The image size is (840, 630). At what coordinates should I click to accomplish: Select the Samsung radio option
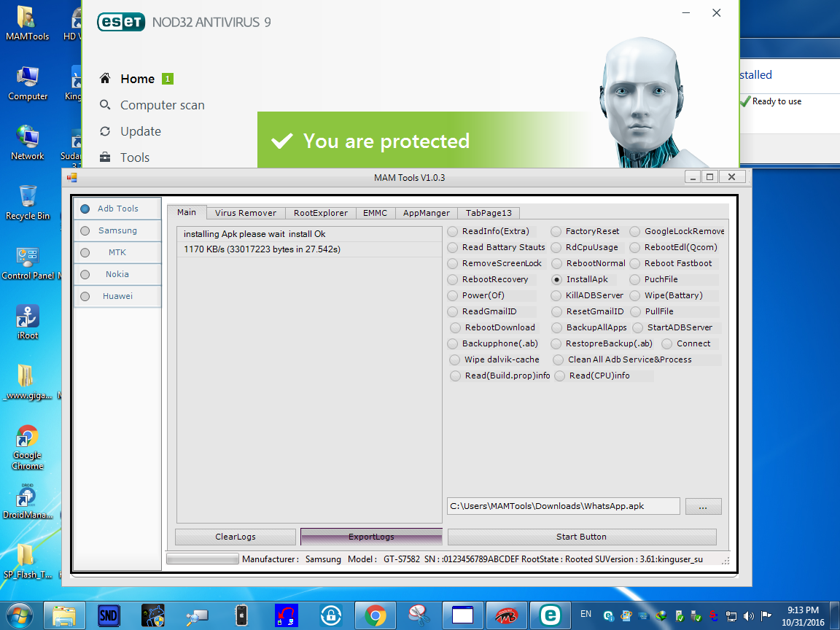pyautogui.click(x=85, y=231)
